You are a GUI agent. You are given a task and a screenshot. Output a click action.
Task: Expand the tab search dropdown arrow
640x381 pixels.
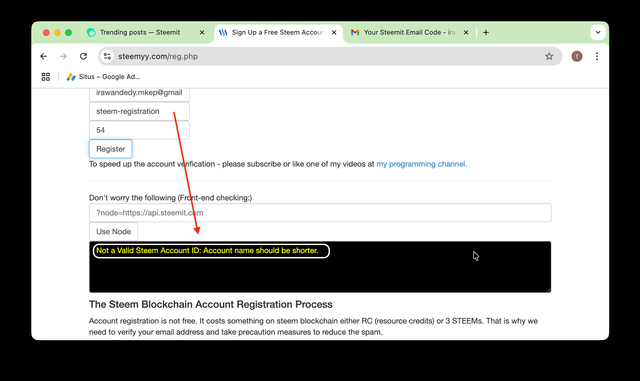(x=598, y=32)
